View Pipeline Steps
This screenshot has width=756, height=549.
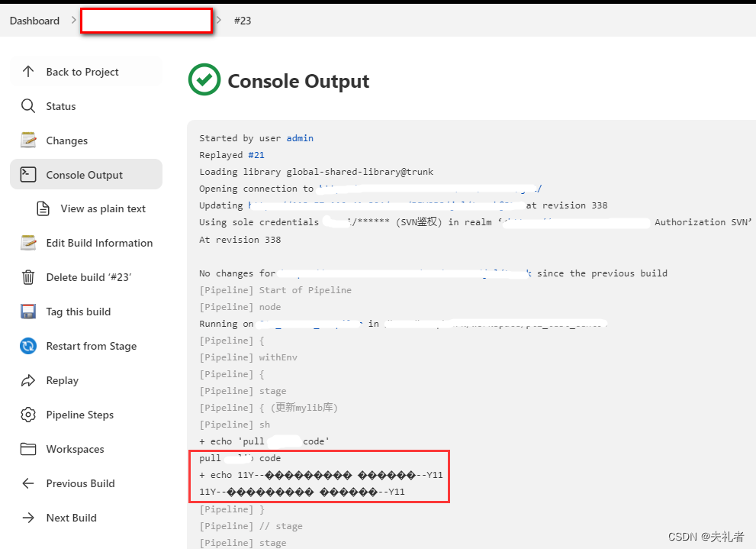point(85,415)
